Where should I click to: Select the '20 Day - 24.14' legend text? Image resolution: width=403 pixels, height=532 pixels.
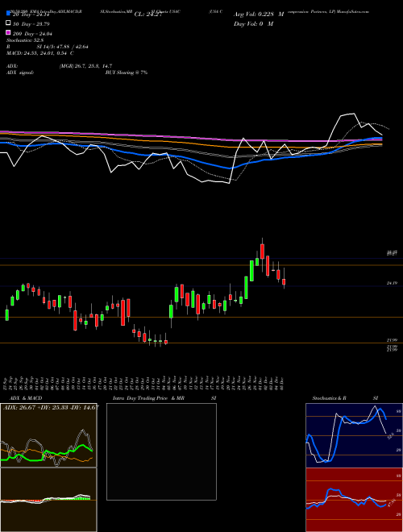31,15
